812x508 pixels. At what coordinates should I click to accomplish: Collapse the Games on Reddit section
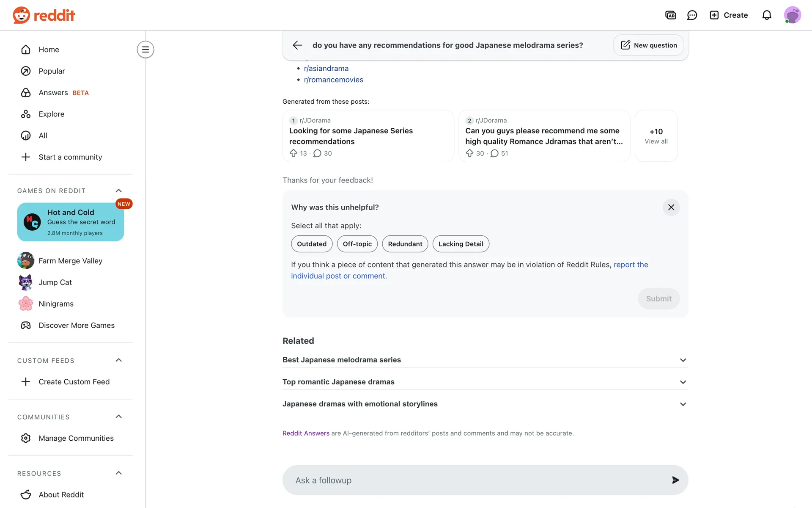tap(118, 191)
